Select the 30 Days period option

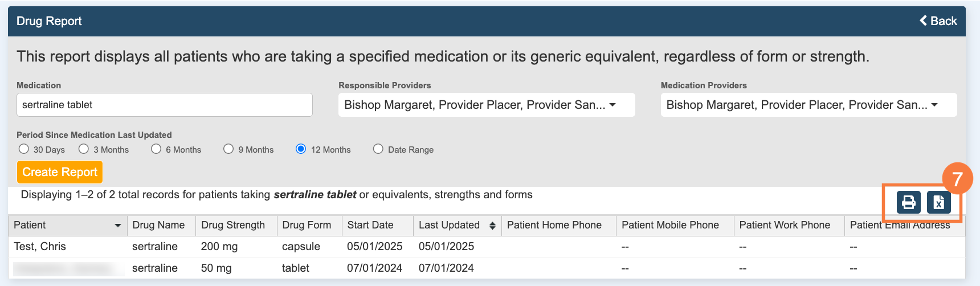(x=24, y=149)
